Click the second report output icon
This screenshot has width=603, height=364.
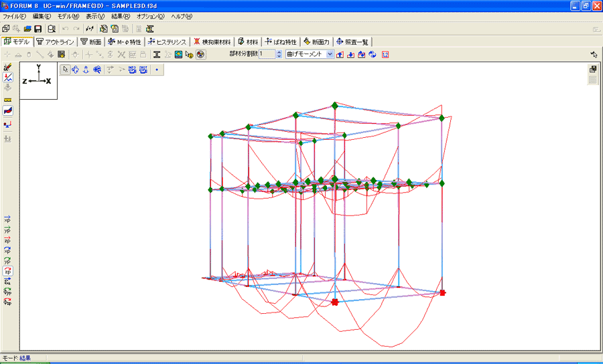[x=114, y=29]
